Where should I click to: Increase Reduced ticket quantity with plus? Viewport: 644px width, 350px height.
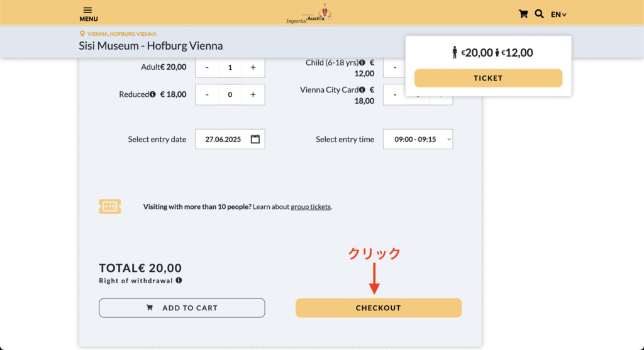click(253, 94)
